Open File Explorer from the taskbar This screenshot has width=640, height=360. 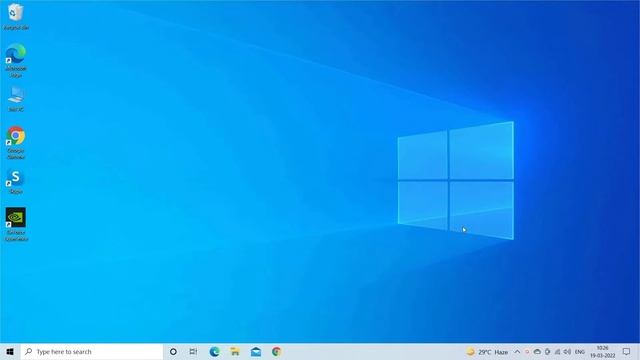click(235, 352)
